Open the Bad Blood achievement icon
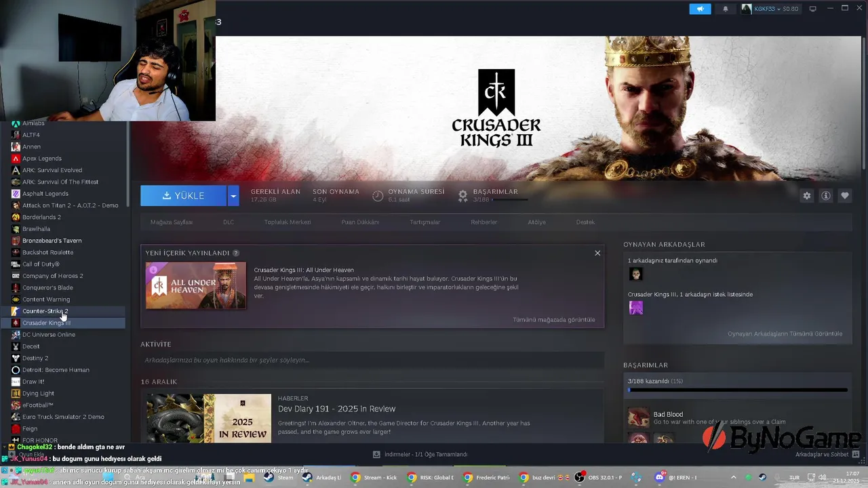Image resolution: width=868 pixels, height=488 pixels. coord(638,418)
